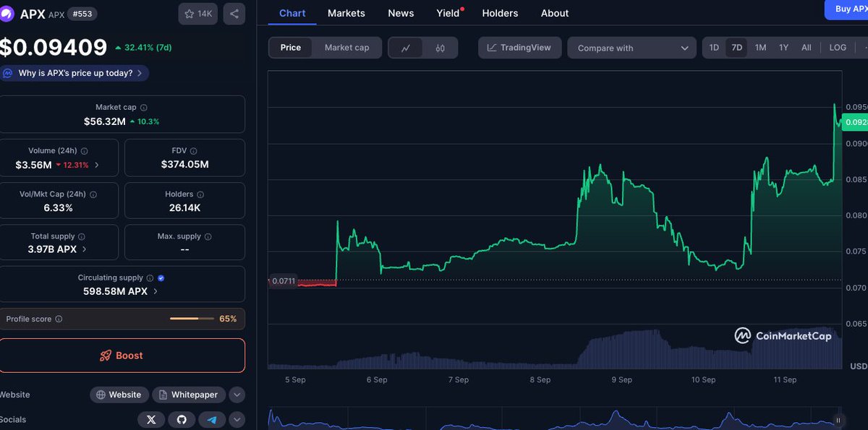868x430 pixels.
Task: Click the 0.0711 opening price marker
Action: 283,280
